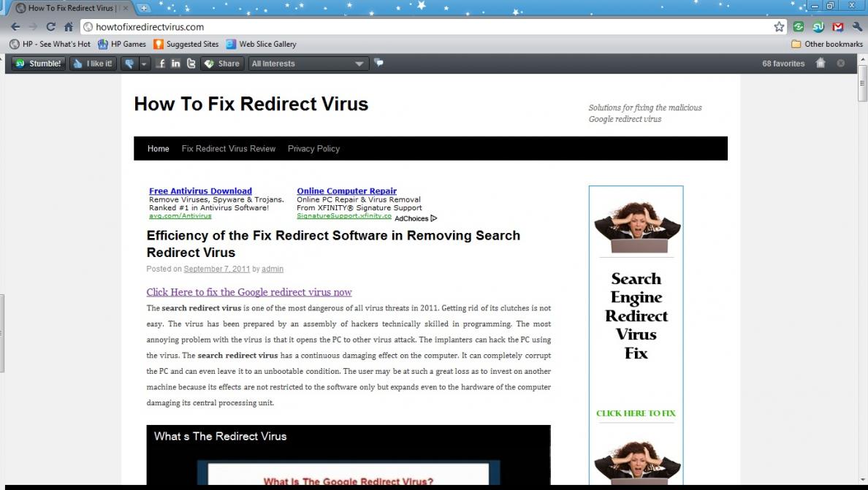Screen dimensions: 868x490
Task: Open the comments speech bubble icon
Action: (379, 63)
